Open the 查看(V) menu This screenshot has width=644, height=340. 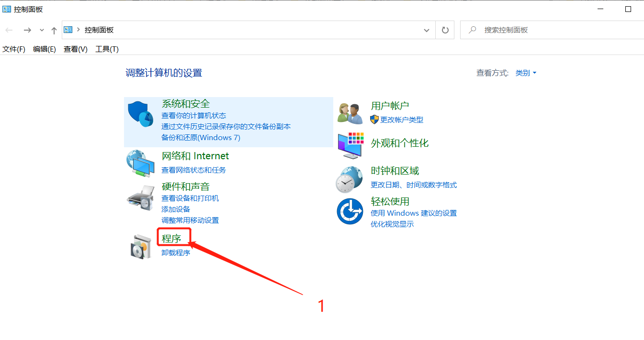[x=76, y=49]
